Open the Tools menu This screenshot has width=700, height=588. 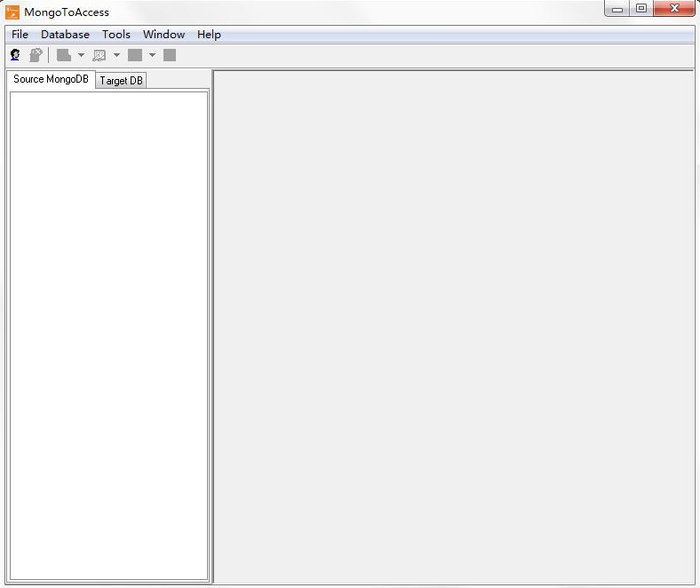click(x=116, y=35)
